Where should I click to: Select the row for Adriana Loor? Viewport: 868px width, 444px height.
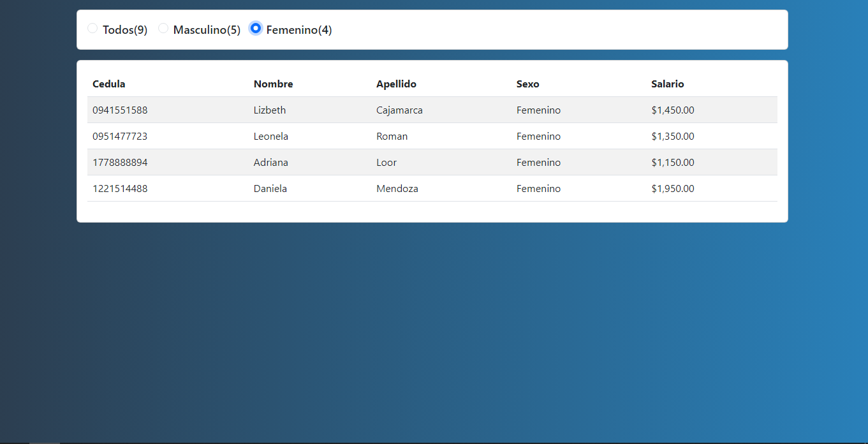[x=432, y=162]
